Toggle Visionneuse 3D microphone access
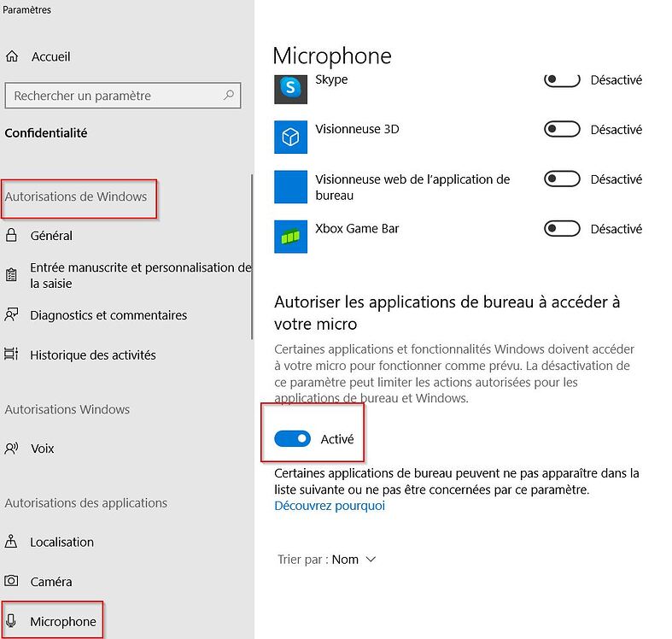The height and width of the screenshot is (639, 672). (x=562, y=129)
